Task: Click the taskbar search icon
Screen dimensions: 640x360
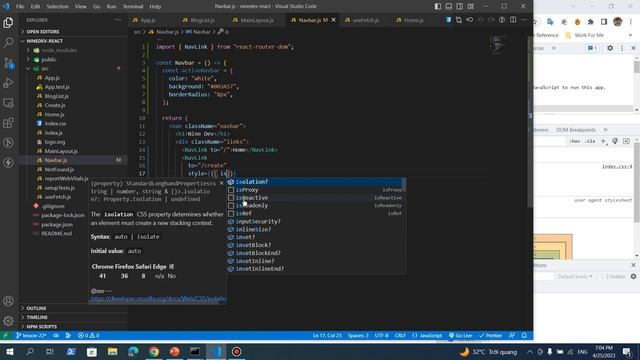Action: pyautogui.click(x=30, y=351)
